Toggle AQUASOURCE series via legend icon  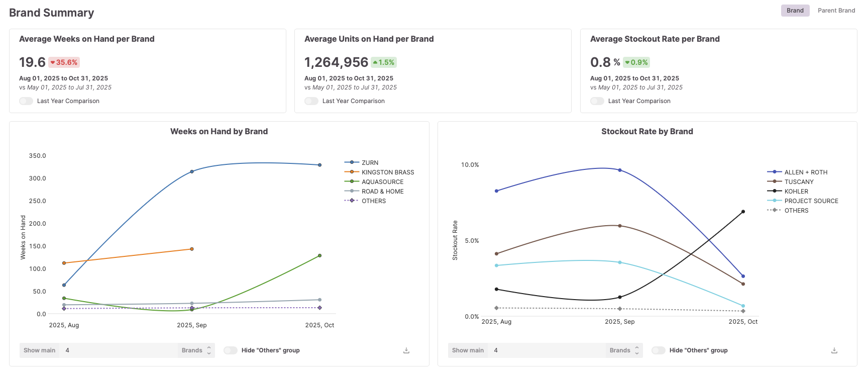352,181
